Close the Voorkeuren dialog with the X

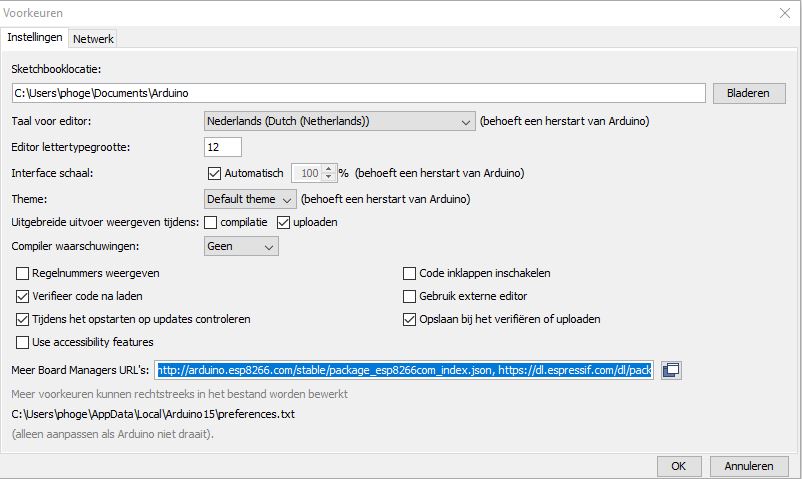click(785, 13)
